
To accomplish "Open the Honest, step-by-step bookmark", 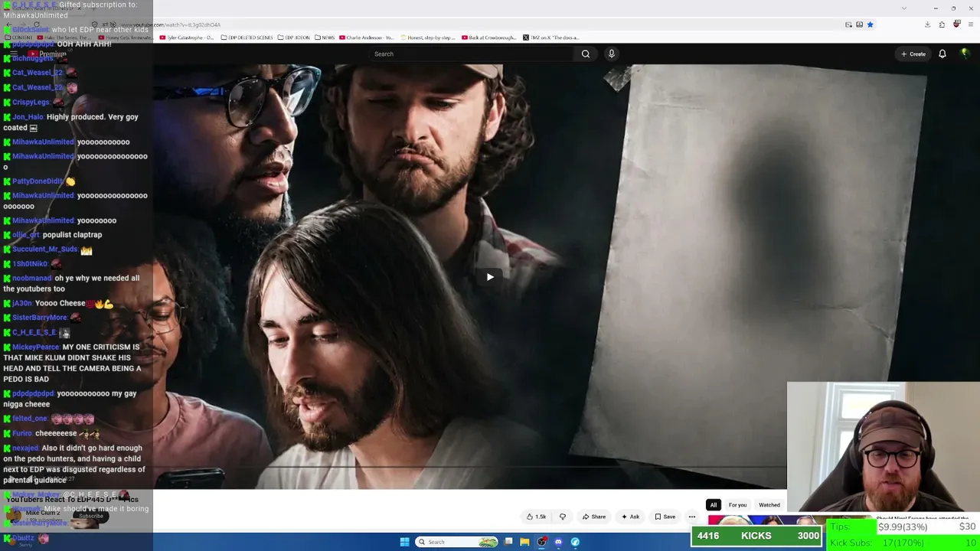I will point(427,37).
